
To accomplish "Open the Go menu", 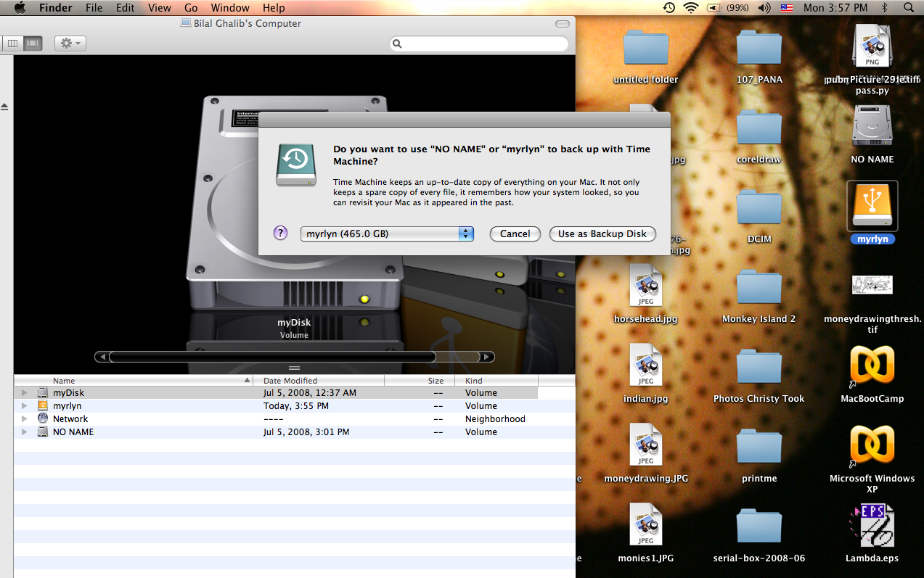I will [x=191, y=8].
